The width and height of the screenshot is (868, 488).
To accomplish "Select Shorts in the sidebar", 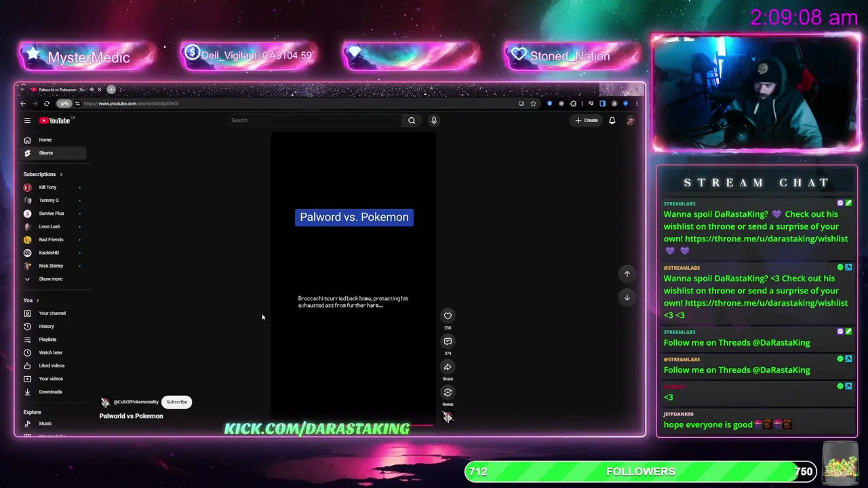I will click(x=53, y=153).
